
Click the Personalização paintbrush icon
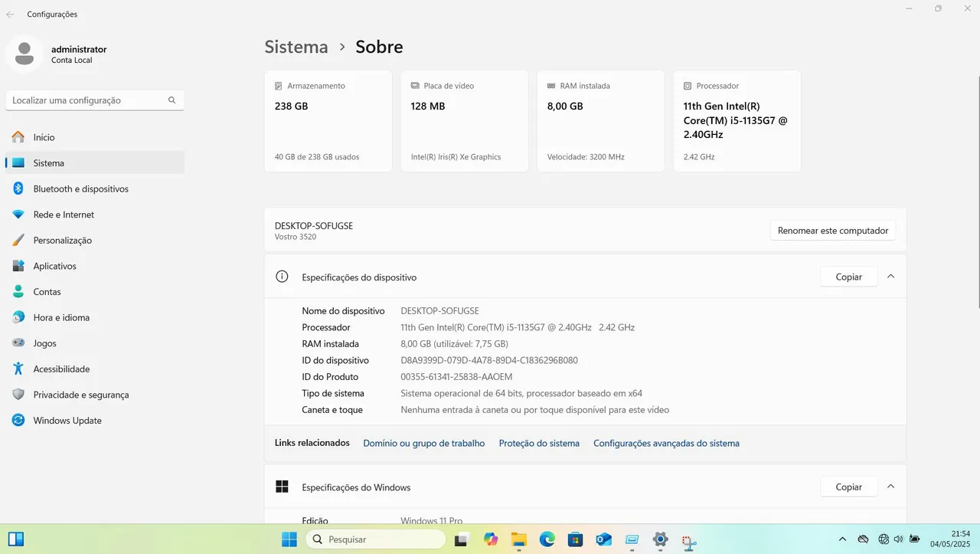[x=18, y=241]
